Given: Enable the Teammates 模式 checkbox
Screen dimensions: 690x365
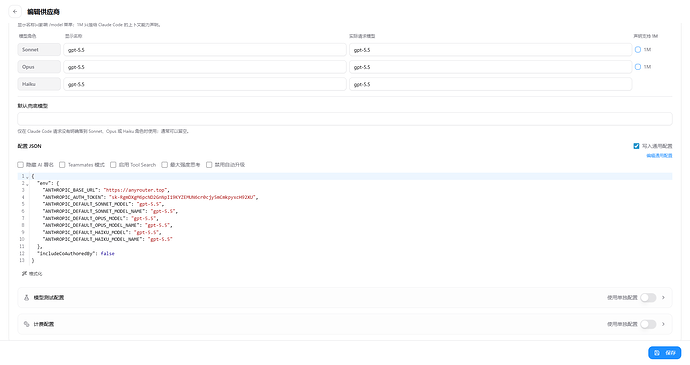Looking at the screenshot, I should (62, 165).
